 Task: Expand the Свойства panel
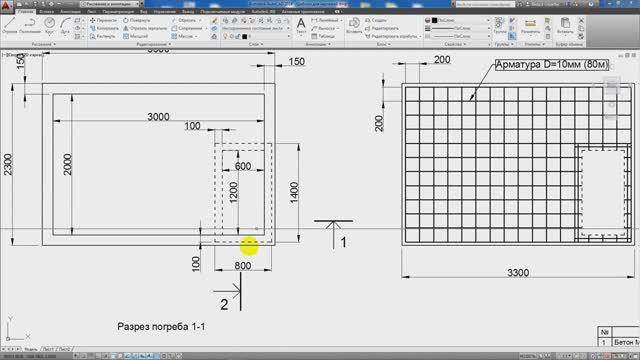(455, 44)
